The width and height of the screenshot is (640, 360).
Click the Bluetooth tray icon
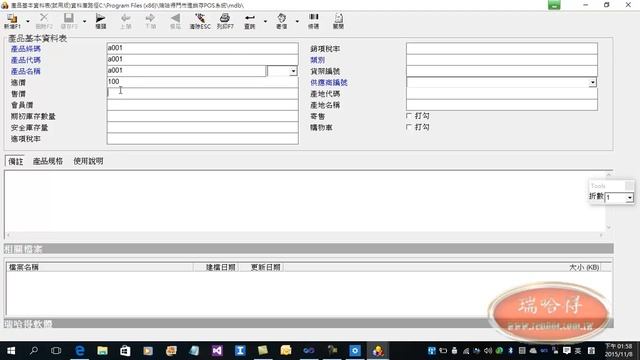click(x=510, y=351)
